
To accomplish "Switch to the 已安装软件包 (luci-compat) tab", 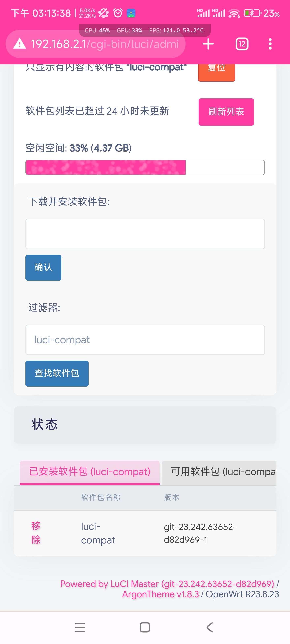I will [89, 472].
